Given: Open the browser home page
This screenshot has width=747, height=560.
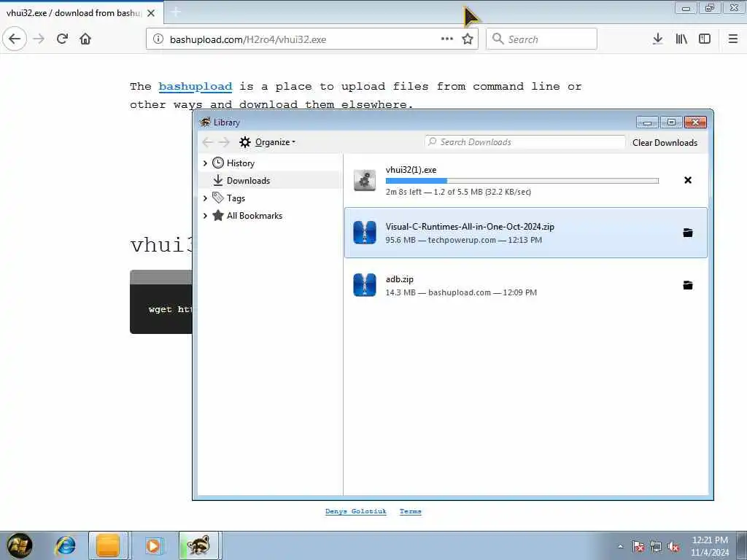Looking at the screenshot, I should [x=85, y=39].
